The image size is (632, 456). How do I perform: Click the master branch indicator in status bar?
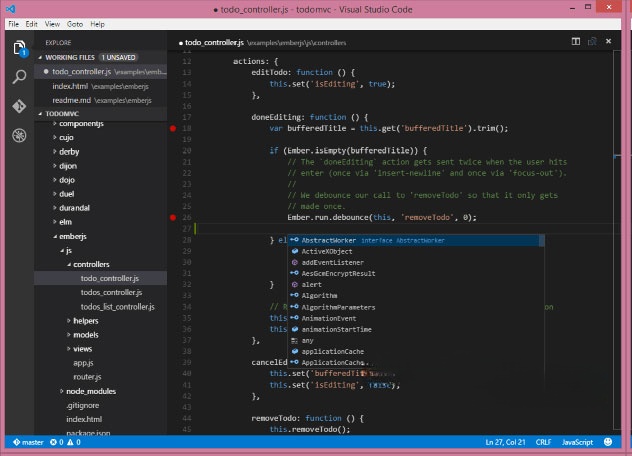[x=28, y=442]
